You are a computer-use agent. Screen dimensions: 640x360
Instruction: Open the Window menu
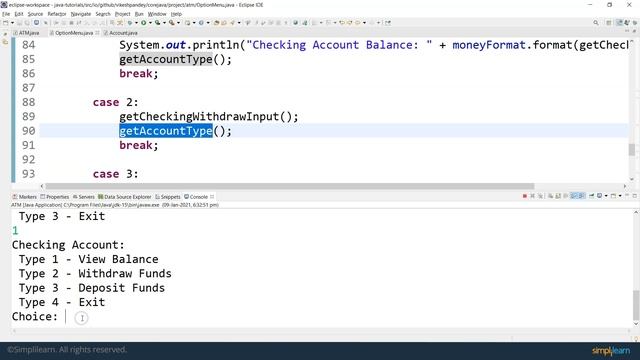click(x=157, y=14)
